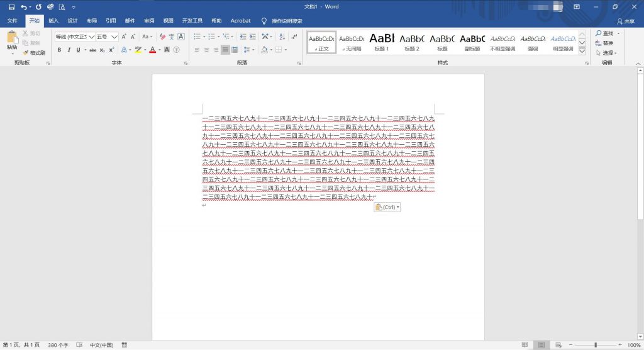This screenshot has height=350, width=644.
Task: Save the document from the quick access toolbar
Action: [x=11, y=7]
